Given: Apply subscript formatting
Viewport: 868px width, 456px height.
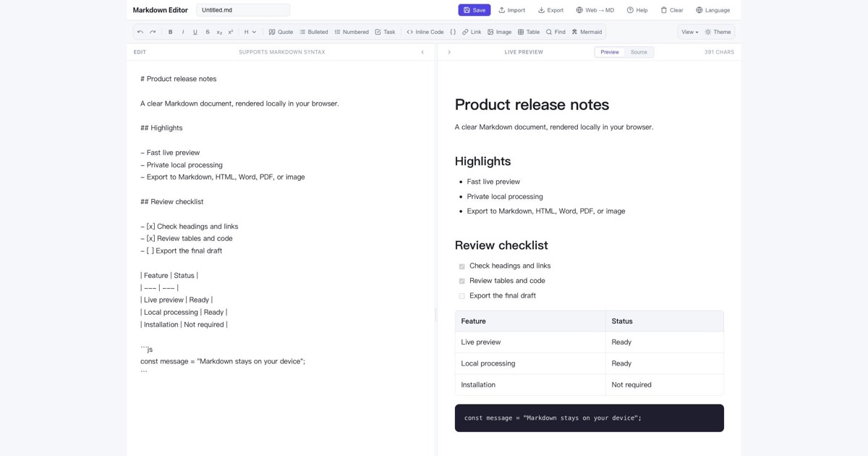Looking at the screenshot, I should pos(219,32).
